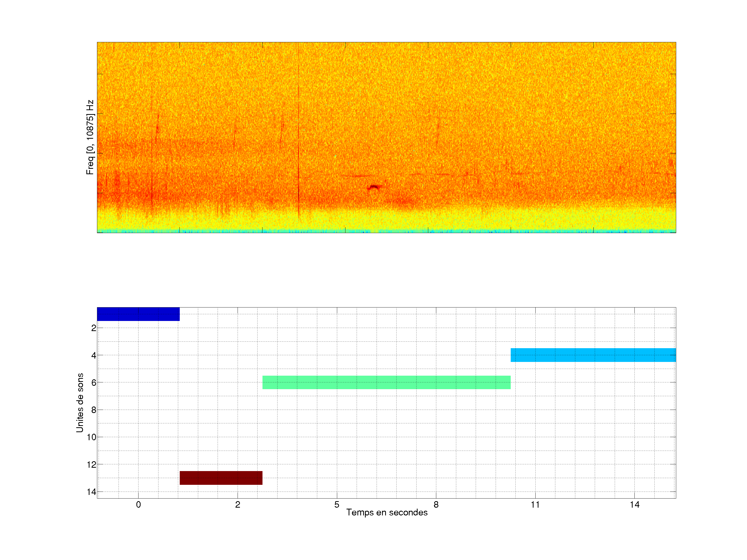Click y-axis tick label 10

pos(92,437)
